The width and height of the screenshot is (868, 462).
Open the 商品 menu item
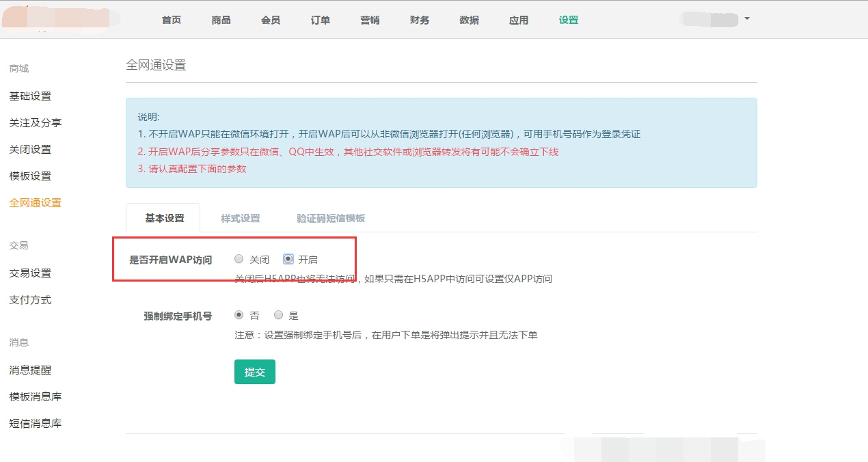pyautogui.click(x=221, y=20)
